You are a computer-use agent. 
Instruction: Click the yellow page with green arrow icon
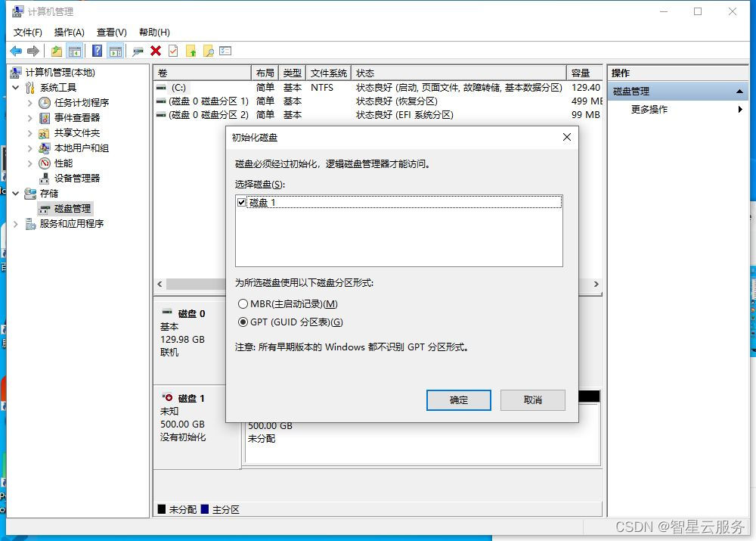(191, 51)
